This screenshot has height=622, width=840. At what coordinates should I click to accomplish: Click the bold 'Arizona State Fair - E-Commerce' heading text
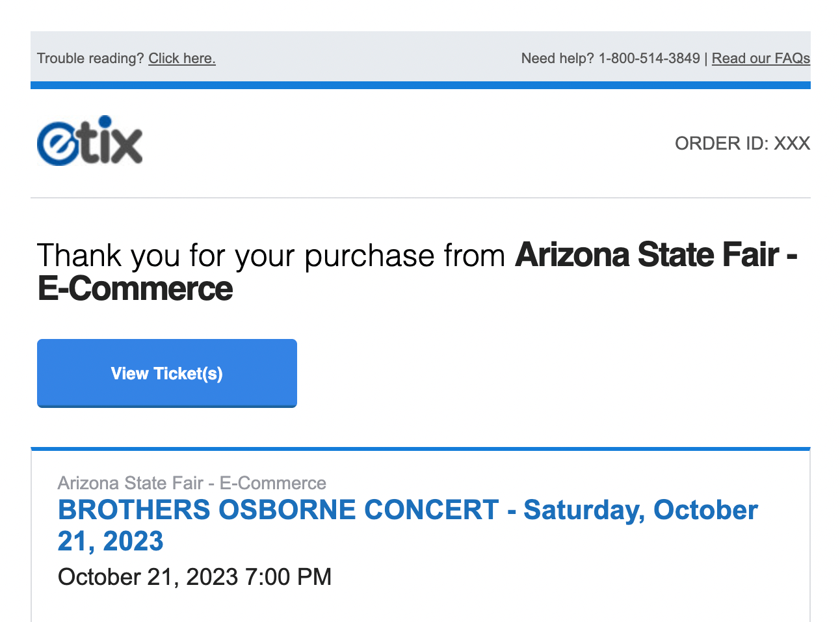[x=655, y=255]
